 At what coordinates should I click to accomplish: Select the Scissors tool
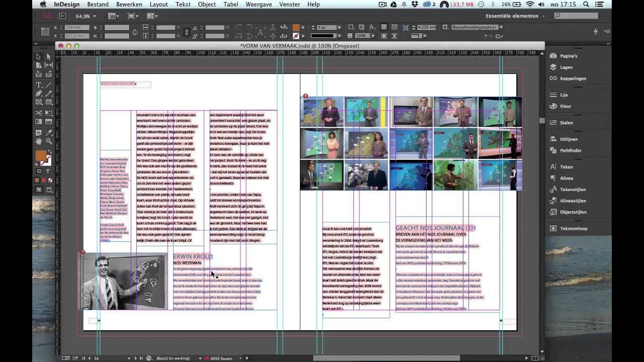click(38, 113)
